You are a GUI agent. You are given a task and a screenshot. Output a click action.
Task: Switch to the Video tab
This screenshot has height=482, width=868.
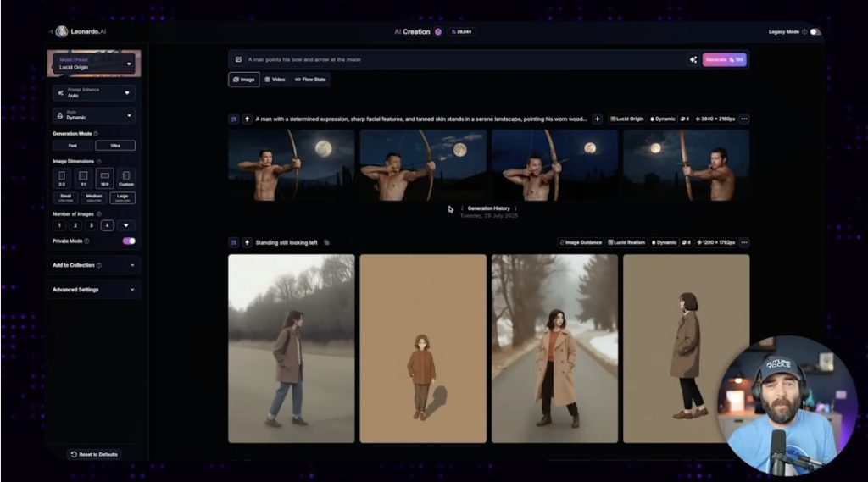[275, 80]
